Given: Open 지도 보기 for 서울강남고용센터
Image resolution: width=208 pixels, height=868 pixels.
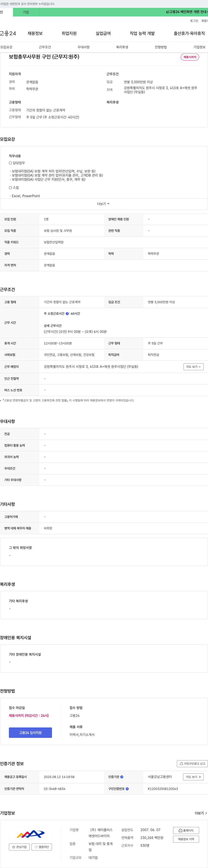Looking at the screenshot, I should point(193,777).
